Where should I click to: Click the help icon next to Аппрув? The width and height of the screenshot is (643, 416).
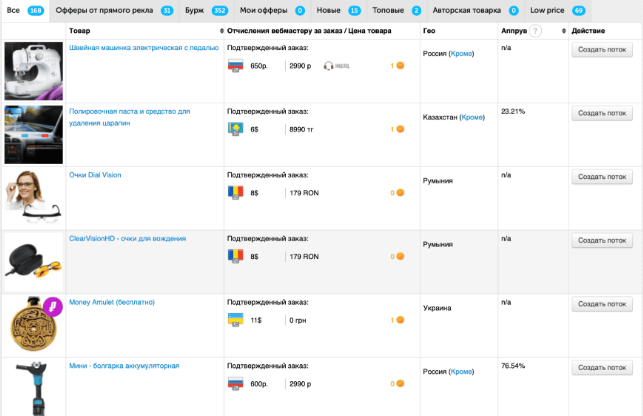(x=536, y=32)
